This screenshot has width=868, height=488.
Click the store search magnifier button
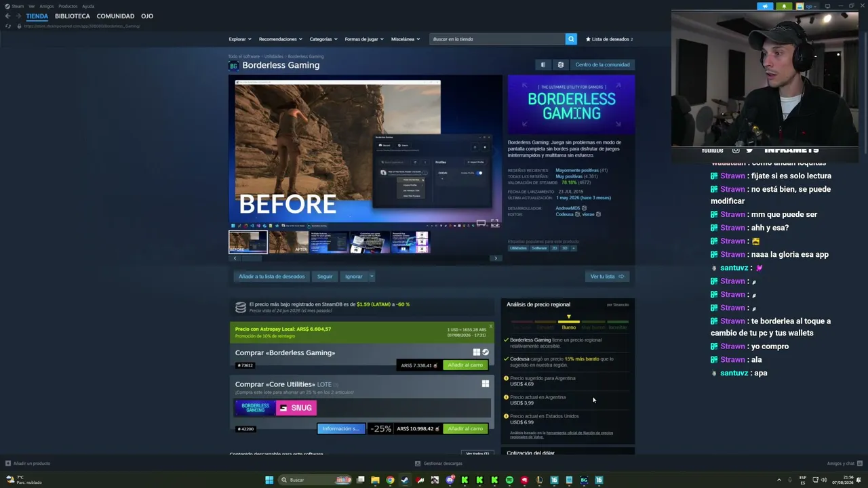[571, 39]
